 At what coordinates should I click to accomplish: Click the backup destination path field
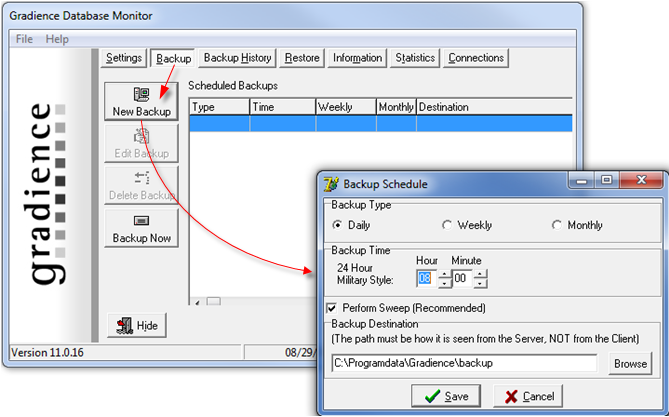464,364
